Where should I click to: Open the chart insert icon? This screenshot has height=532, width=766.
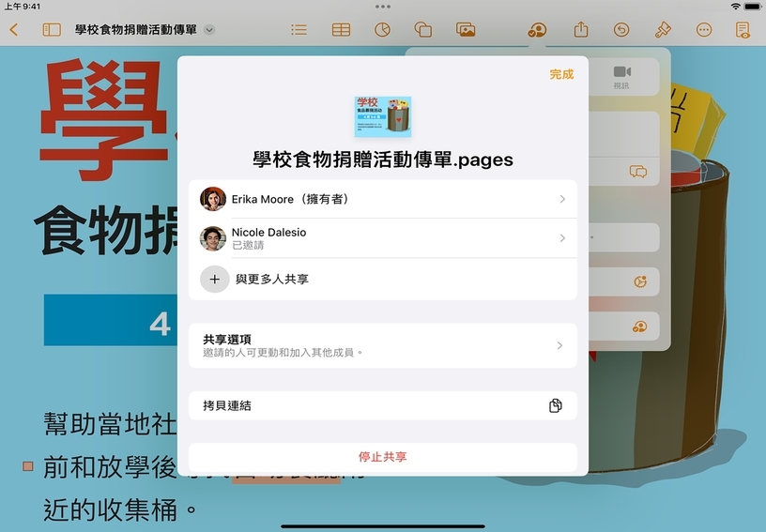tap(382, 30)
